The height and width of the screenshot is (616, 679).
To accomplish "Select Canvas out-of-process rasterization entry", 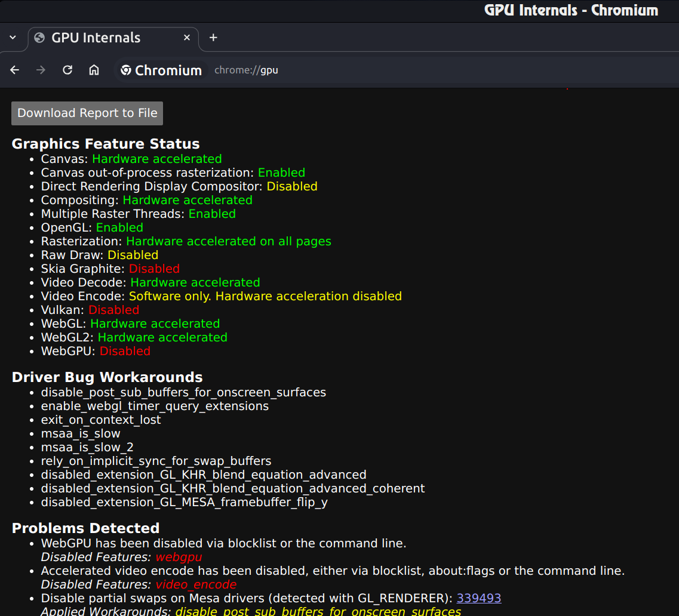I will coord(173,173).
